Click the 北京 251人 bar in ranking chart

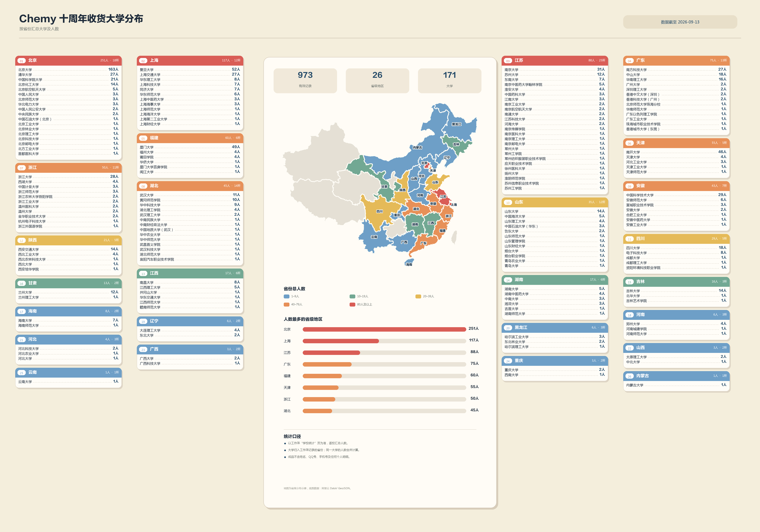click(x=384, y=329)
